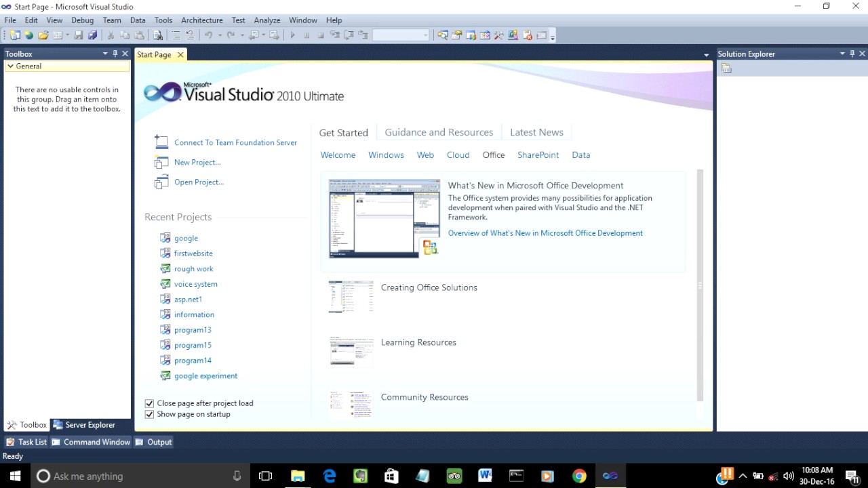868x488 pixels.
Task: Click the Properties icon in Solution Explorer
Action: (x=726, y=68)
